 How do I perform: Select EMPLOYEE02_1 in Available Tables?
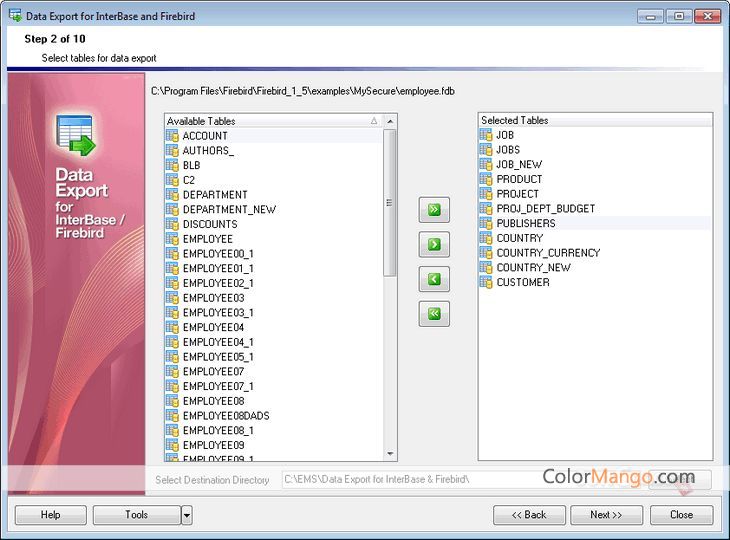click(x=218, y=284)
